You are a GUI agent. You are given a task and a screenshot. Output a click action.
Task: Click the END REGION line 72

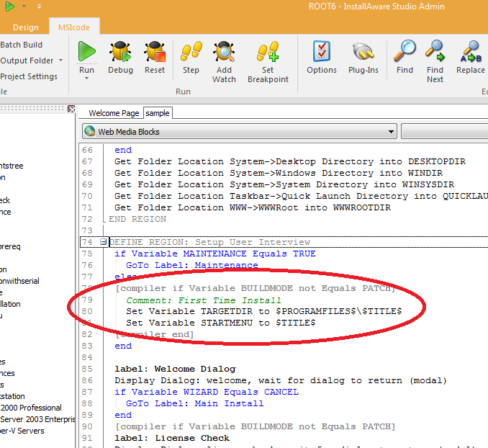point(137,219)
